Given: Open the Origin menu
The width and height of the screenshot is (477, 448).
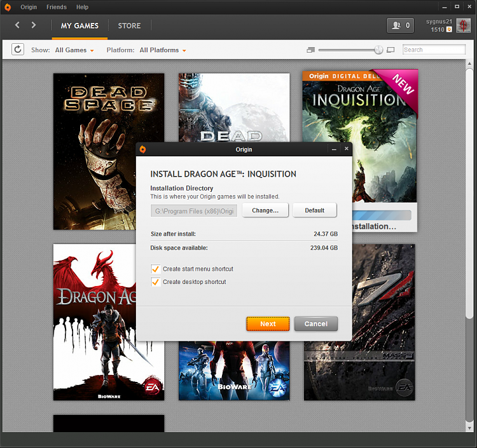Looking at the screenshot, I should coord(29,7).
